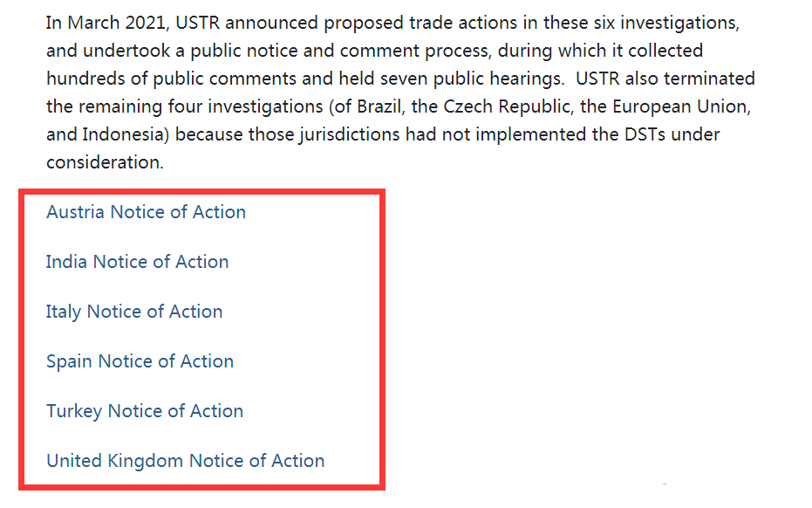Click the 'March 2021' text in paragraph
812x508 pixels.
(116, 23)
